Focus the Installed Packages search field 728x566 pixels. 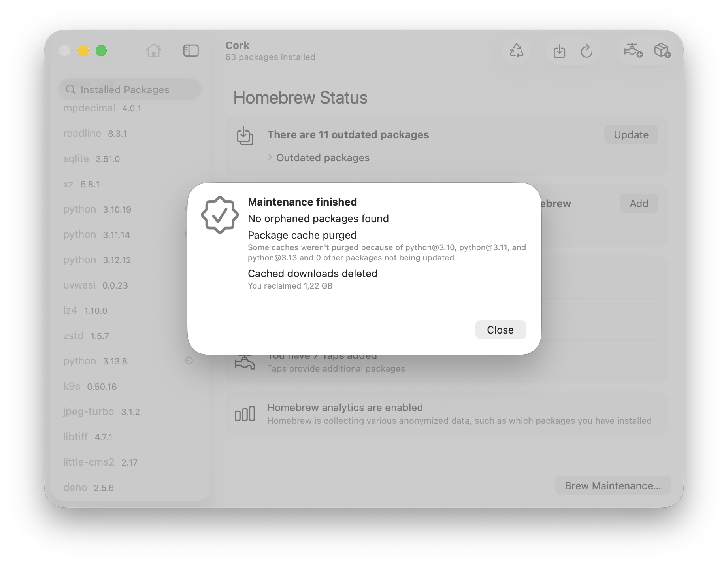point(130,90)
